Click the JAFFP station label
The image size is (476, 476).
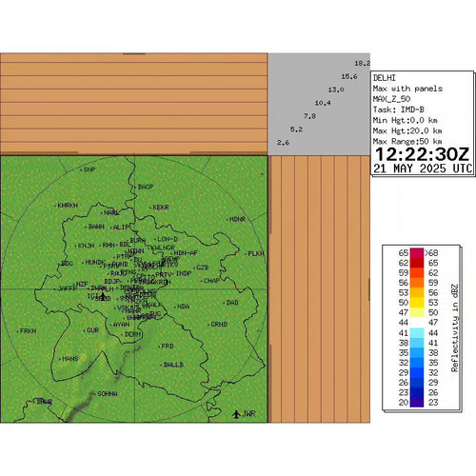(x=68, y=288)
